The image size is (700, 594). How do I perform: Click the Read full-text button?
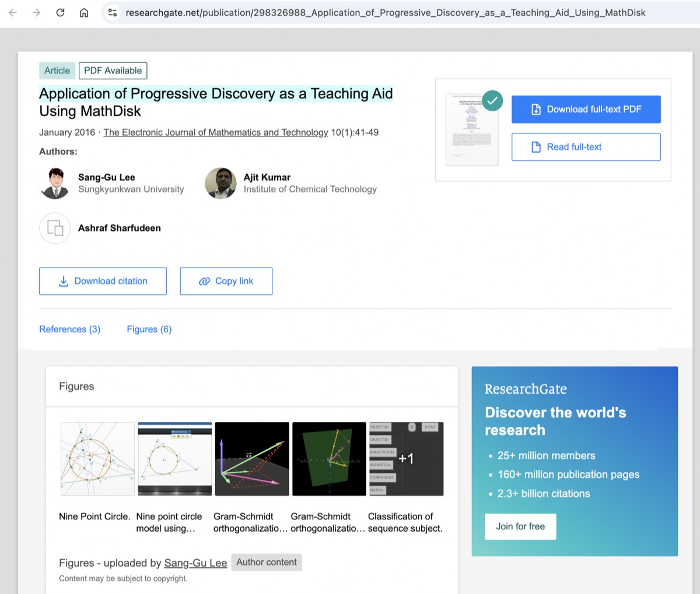click(x=586, y=147)
